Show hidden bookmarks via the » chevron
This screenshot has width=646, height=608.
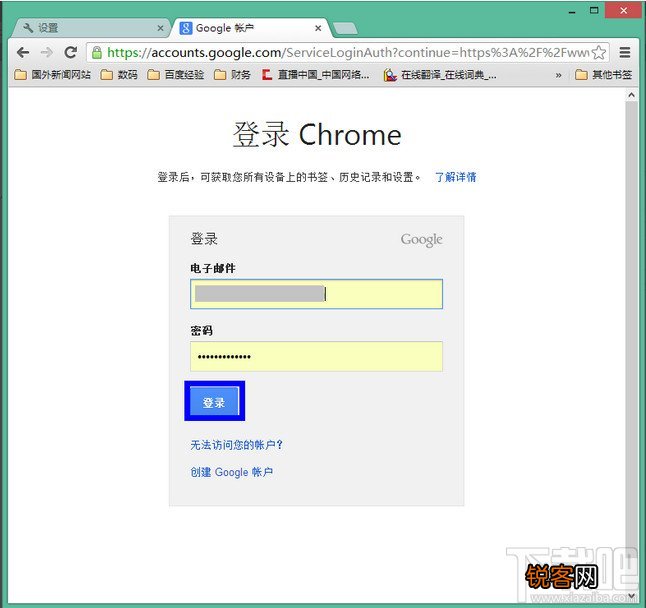coord(558,75)
